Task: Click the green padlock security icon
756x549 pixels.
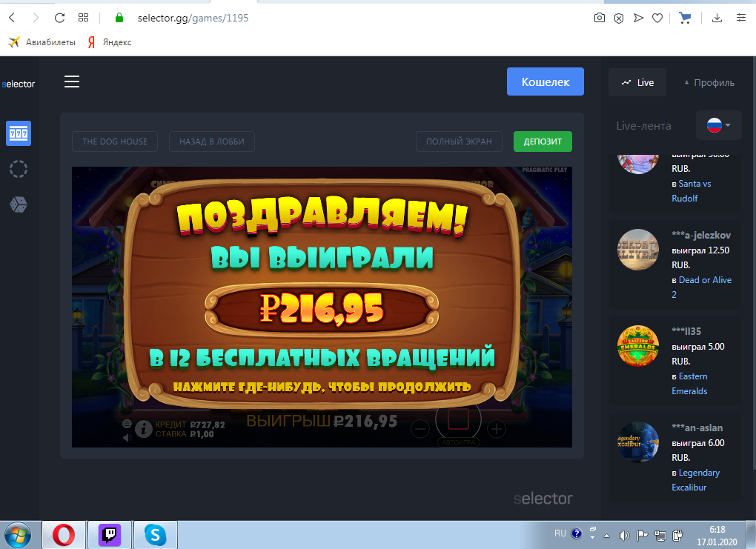Action: pyautogui.click(x=119, y=18)
